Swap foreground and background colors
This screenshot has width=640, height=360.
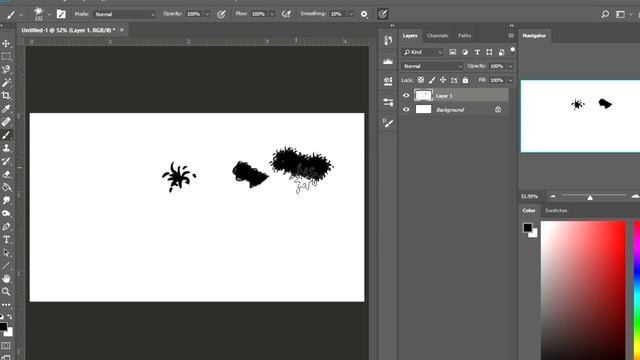[x=9, y=317]
